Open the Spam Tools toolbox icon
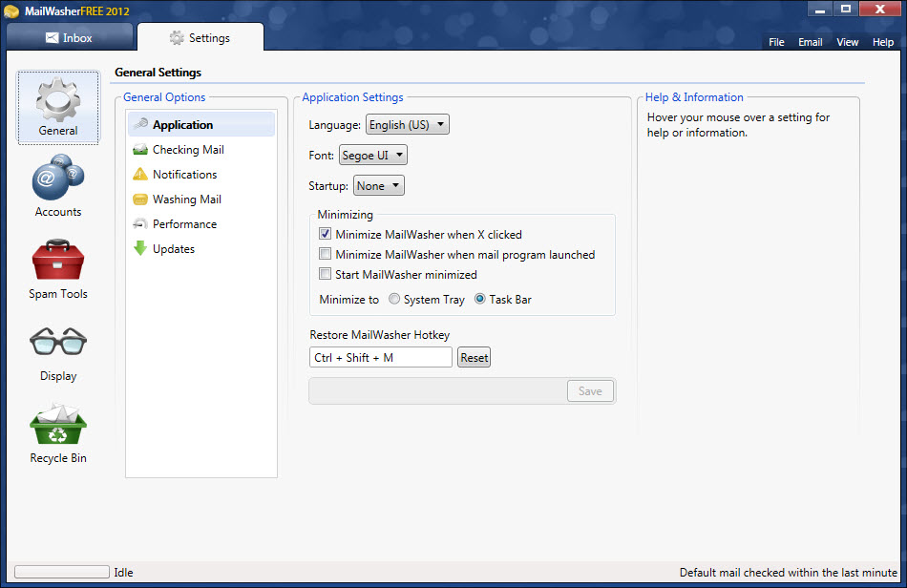The height and width of the screenshot is (588, 907). coord(58,260)
